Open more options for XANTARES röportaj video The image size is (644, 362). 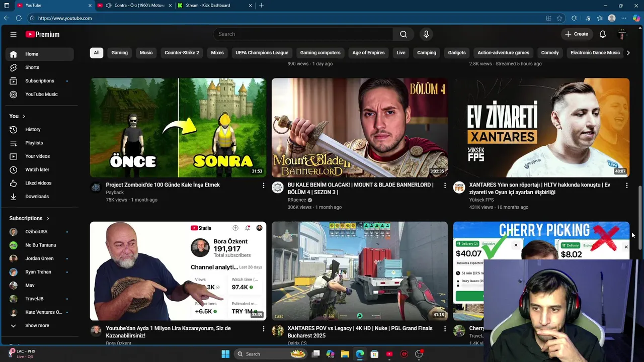pos(626,186)
